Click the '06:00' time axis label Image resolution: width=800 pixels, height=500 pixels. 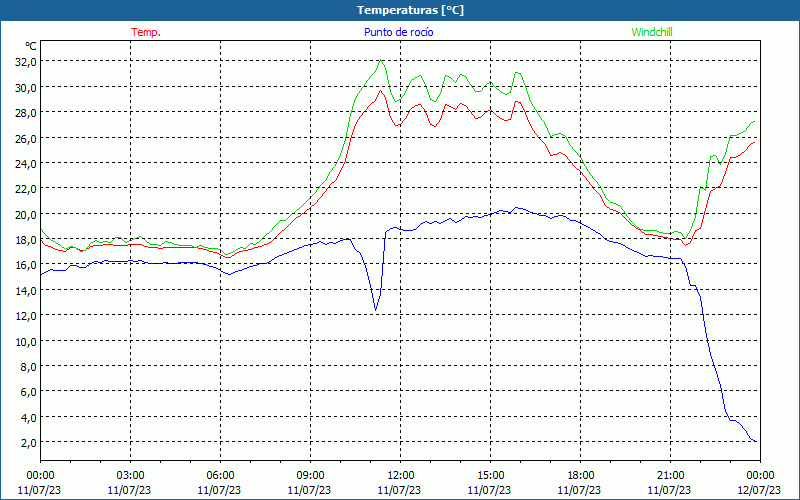click(x=220, y=476)
